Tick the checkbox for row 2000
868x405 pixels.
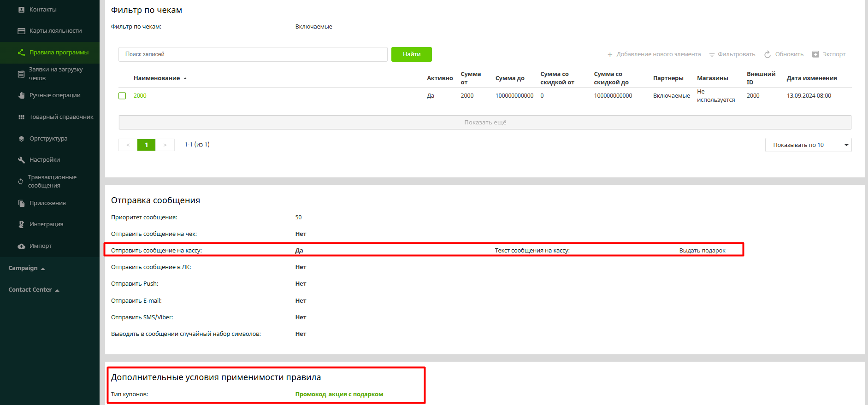coord(122,96)
